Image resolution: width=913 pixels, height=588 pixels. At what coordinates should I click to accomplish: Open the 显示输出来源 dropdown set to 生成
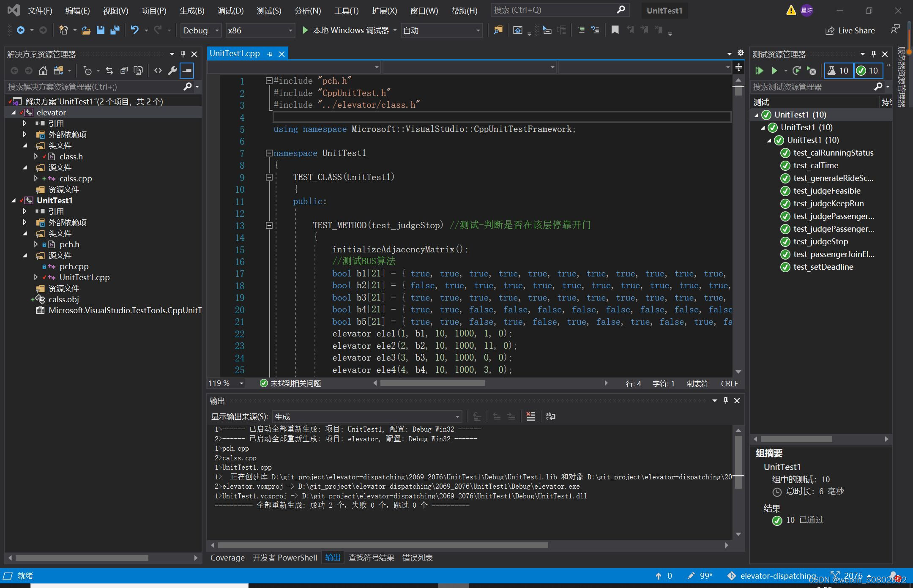pyautogui.click(x=367, y=417)
